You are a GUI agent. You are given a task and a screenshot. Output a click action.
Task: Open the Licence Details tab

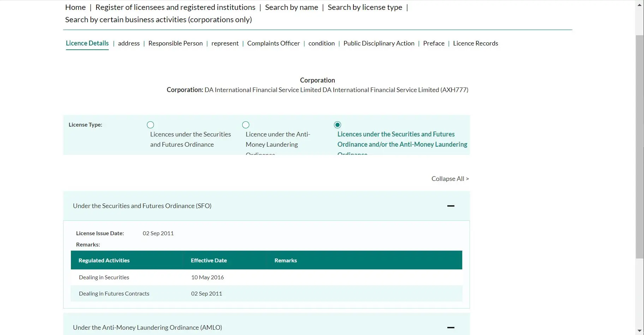pyautogui.click(x=87, y=43)
